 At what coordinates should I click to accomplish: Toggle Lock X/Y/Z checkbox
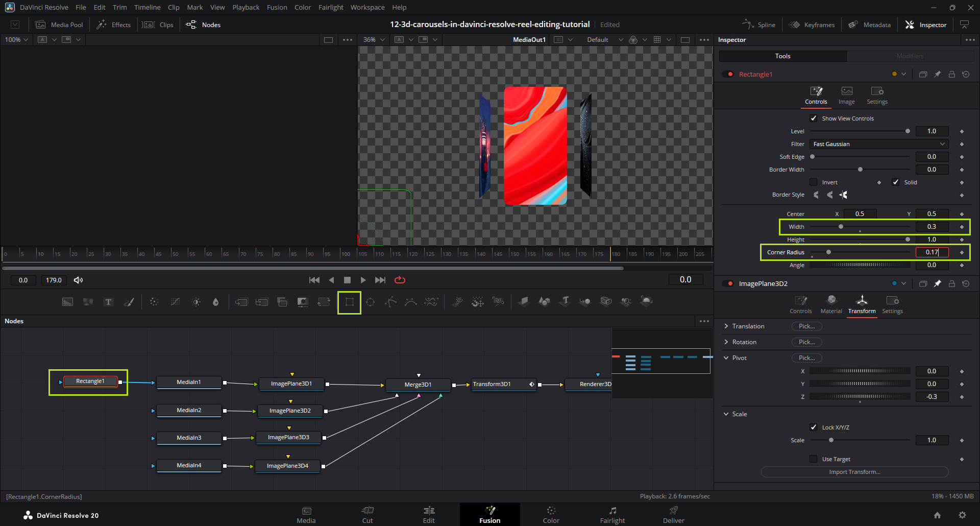click(x=814, y=427)
